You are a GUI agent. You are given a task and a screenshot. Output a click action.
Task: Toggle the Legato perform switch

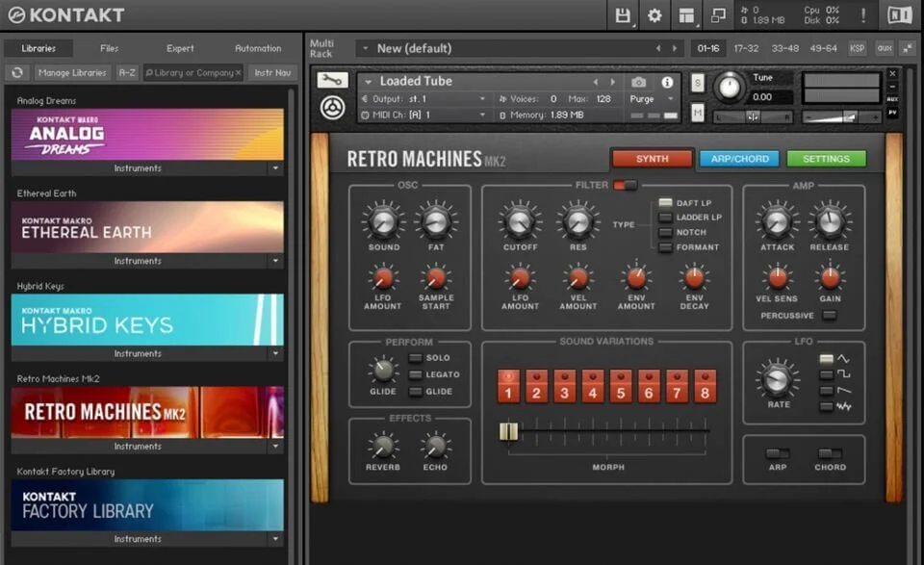coord(415,374)
